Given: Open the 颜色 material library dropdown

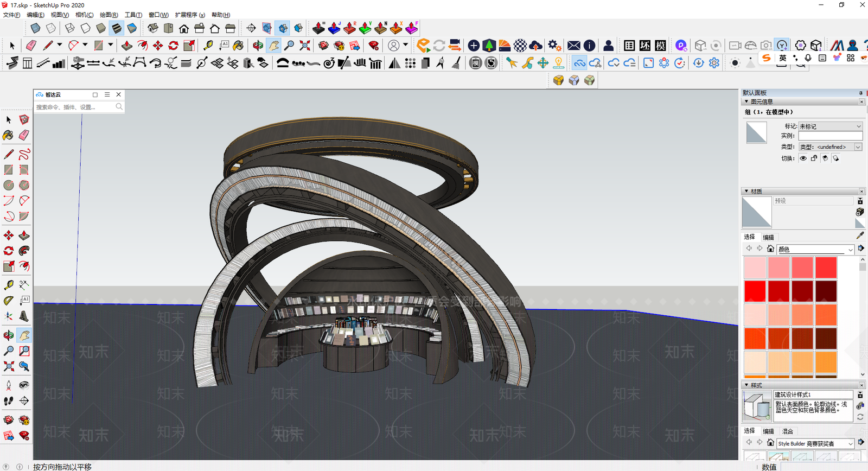Looking at the screenshot, I should tap(815, 249).
